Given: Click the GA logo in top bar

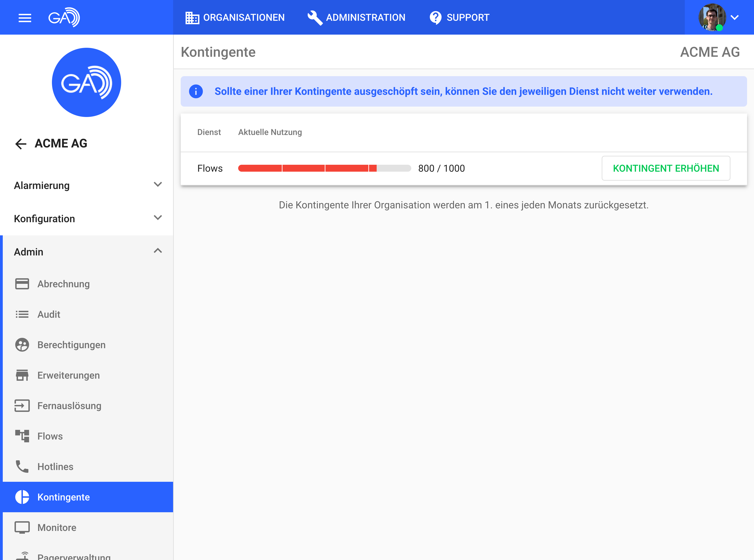Looking at the screenshot, I should [64, 17].
